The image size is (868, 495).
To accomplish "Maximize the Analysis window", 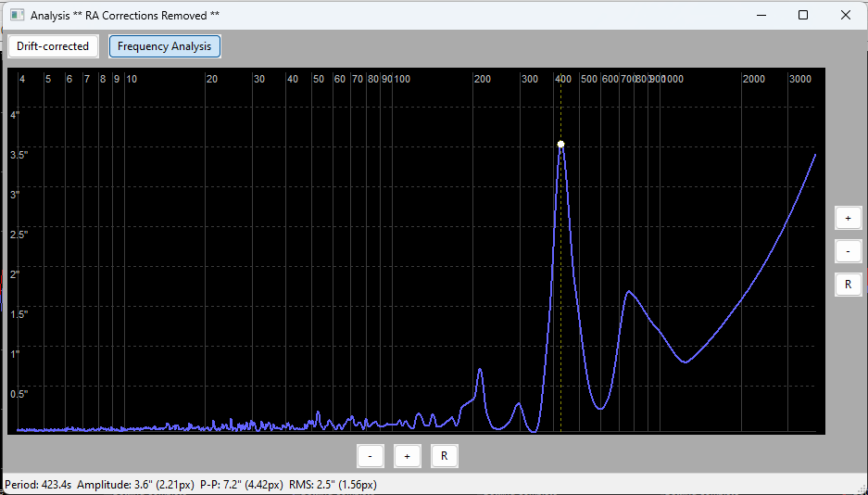I will click(x=803, y=15).
